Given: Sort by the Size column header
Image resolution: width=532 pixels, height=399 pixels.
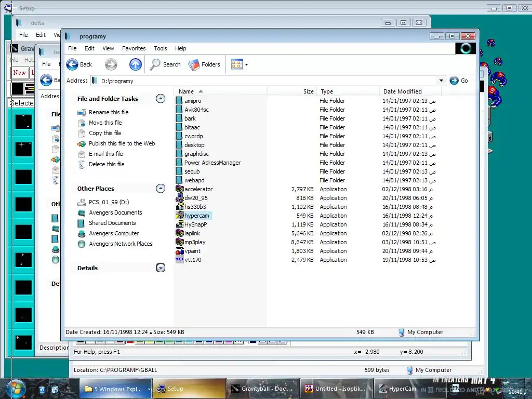Looking at the screenshot, I should coord(292,91).
